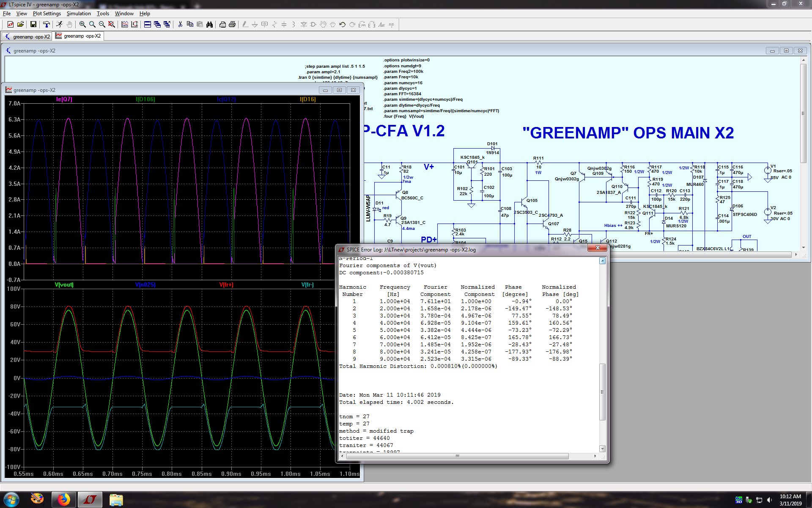Open the View menu
The width and height of the screenshot is (812, 508).
[22, 14]
